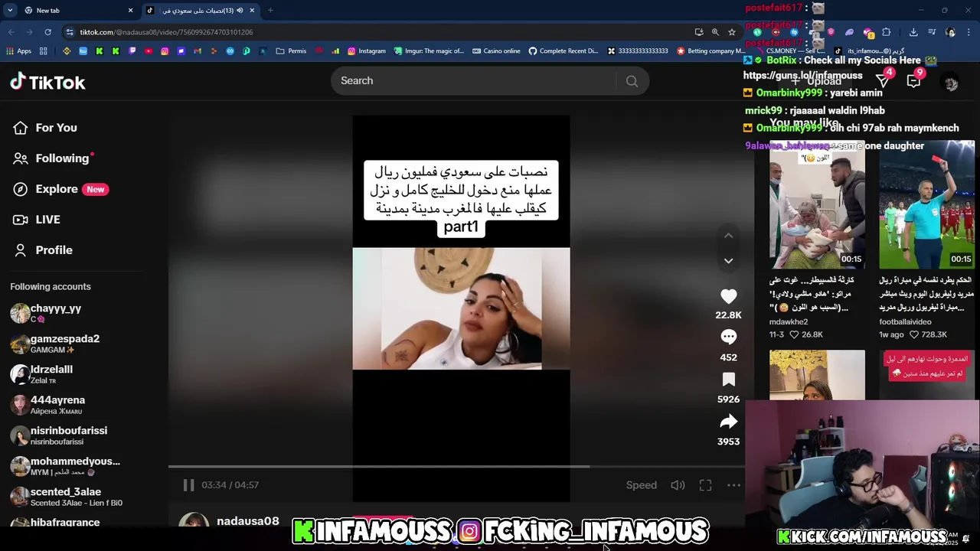Seek on the video progress bar
980x551 pixels.
pos(456,466)
